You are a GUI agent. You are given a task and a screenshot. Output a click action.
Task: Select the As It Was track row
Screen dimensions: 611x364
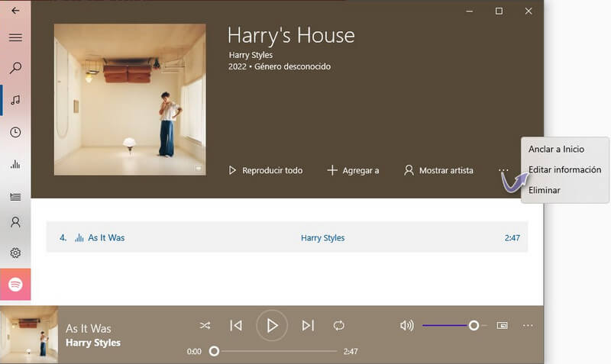tap(287, 237)
